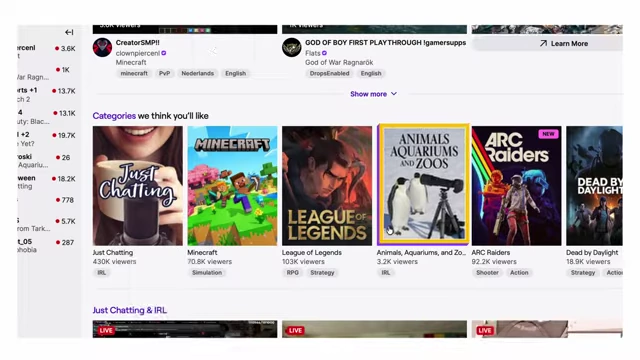Select the DropsEnabled tag

tap(329, 73)
